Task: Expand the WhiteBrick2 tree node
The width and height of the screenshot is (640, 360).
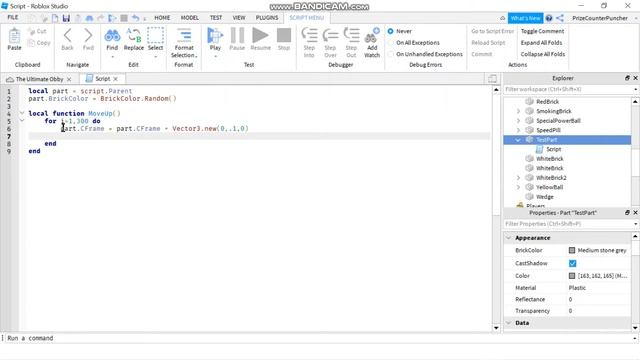Action: tap(518, 178)
